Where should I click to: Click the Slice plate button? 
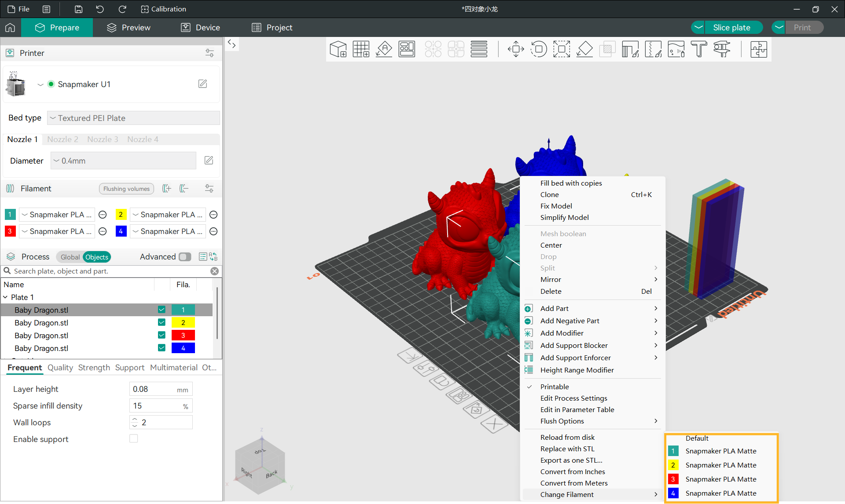point(731,27)
